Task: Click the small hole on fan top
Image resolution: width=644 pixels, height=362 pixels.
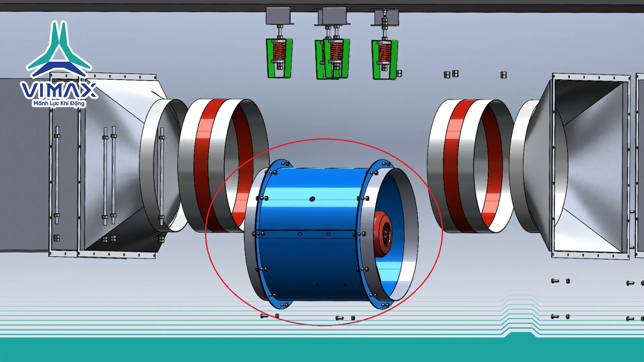Action: 312,199
